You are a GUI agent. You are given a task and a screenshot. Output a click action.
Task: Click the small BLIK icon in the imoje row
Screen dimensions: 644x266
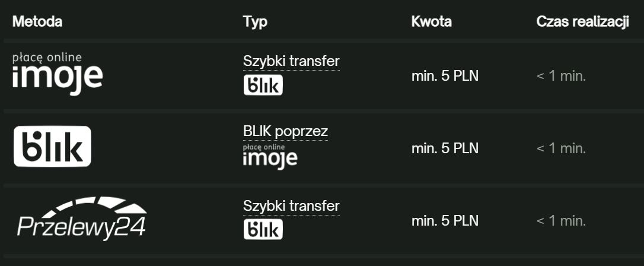tap(263, 85)
